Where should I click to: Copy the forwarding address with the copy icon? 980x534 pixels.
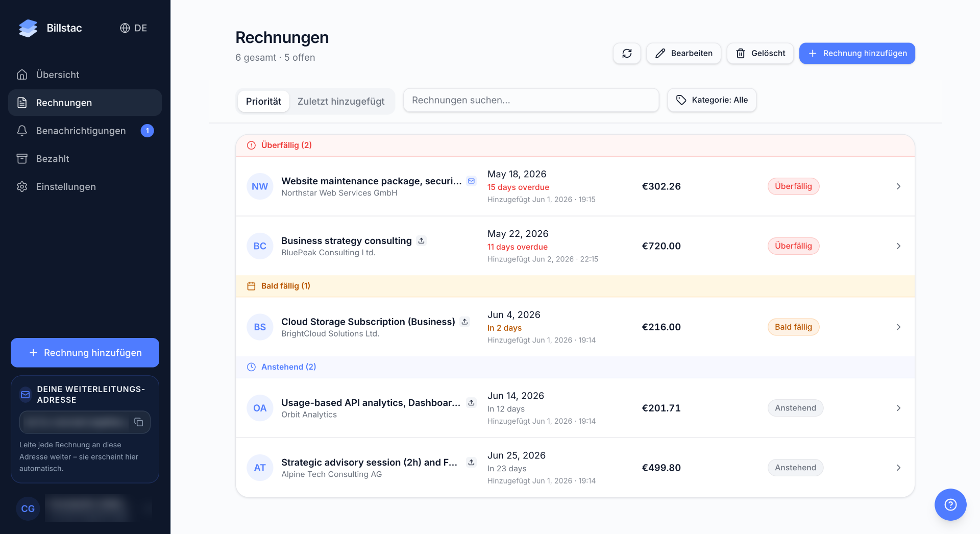(x=139, y=422)
